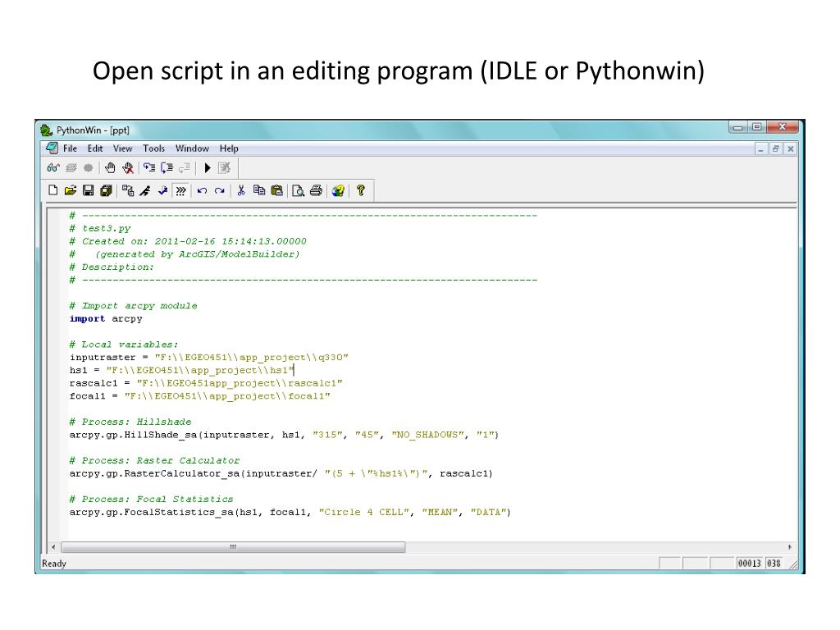This screenshot has width=840, height=630.
Task: Click the Close debugger icon
Action: tap(225, 168)
